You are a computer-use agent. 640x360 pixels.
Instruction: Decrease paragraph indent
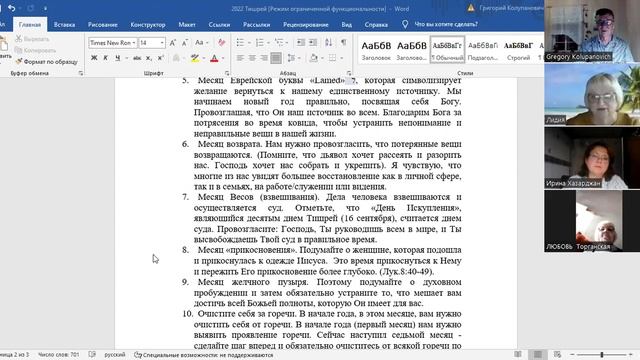point(301,42)
